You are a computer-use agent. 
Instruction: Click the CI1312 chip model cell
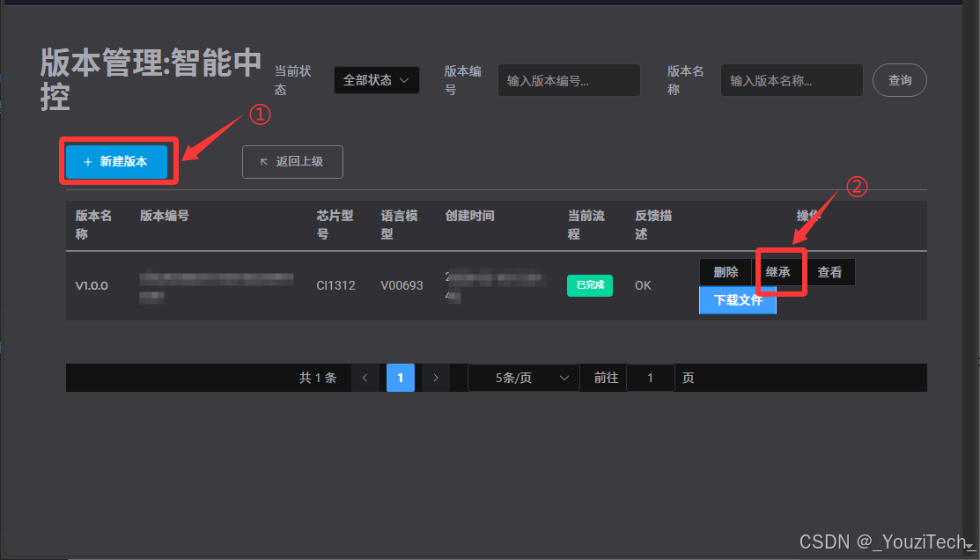click(335, 285)
